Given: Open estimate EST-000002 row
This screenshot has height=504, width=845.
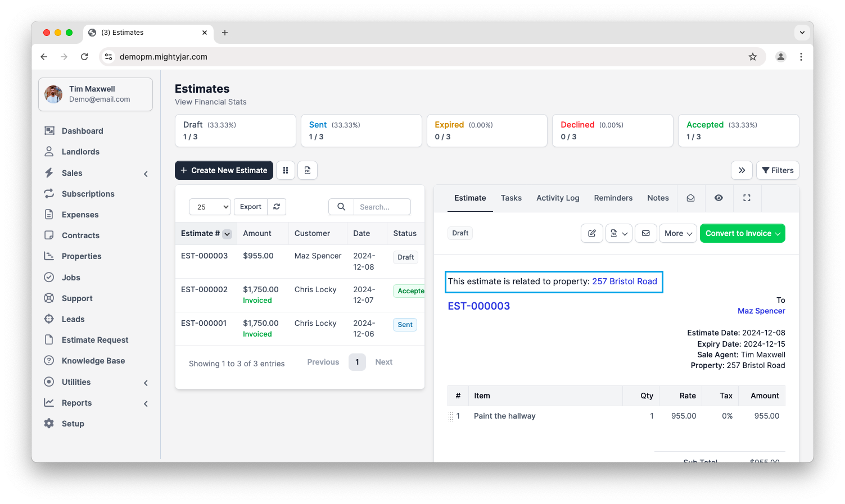Looking at the screenshot, I should 300,295.
